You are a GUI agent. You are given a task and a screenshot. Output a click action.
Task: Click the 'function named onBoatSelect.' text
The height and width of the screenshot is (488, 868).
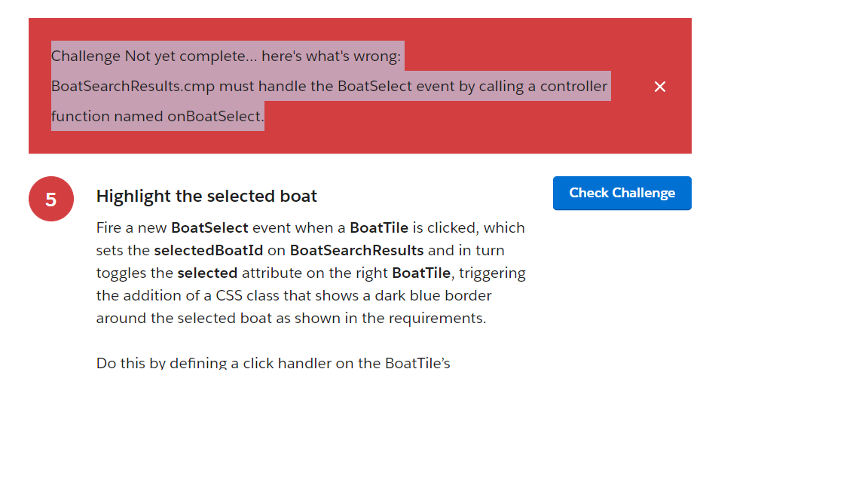(157, 116)
